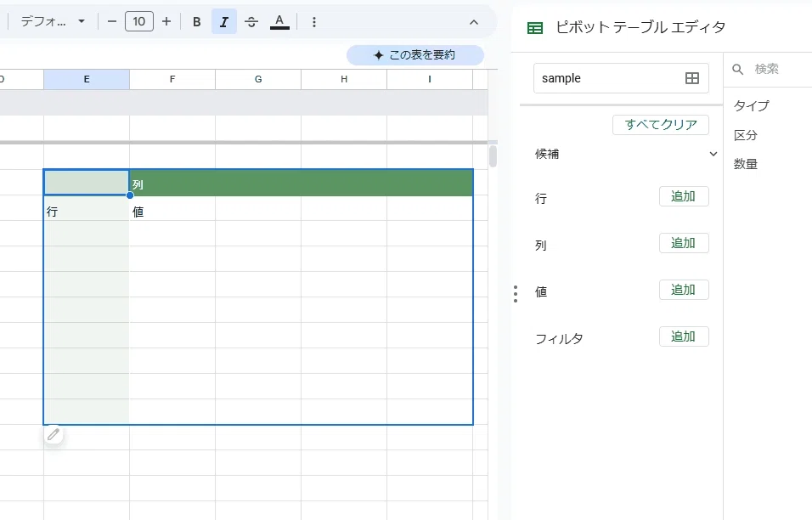Click '追加' button for 列 columns
The height and width of the screenshot is (520, 812).
click(684, 243)
